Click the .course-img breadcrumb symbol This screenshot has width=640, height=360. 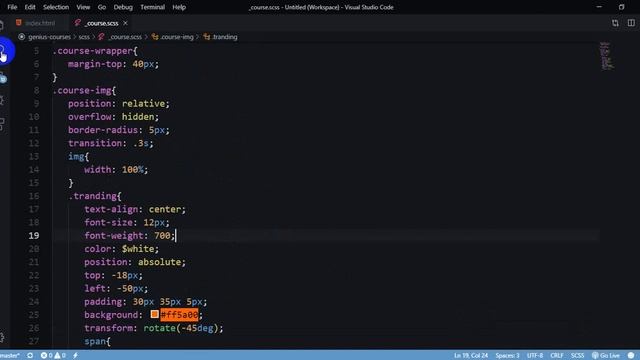click(177, 37)
